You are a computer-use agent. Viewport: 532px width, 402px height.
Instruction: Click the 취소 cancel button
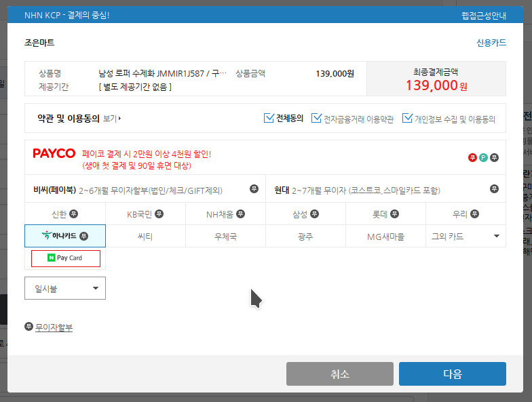339,374
